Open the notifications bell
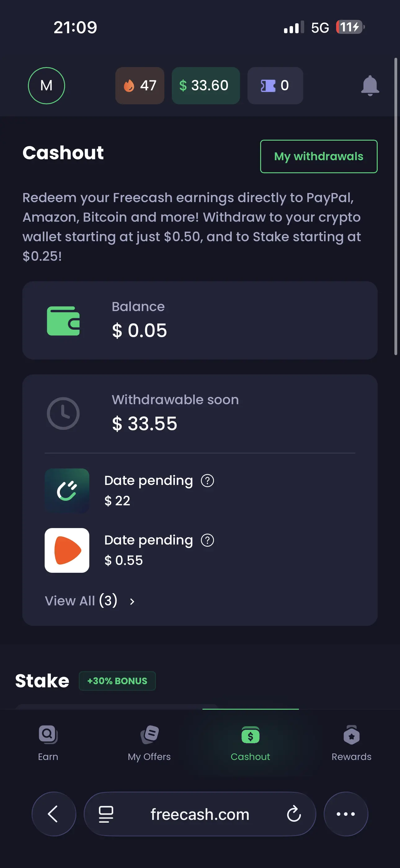400x868 pixels. coord(370,86)
